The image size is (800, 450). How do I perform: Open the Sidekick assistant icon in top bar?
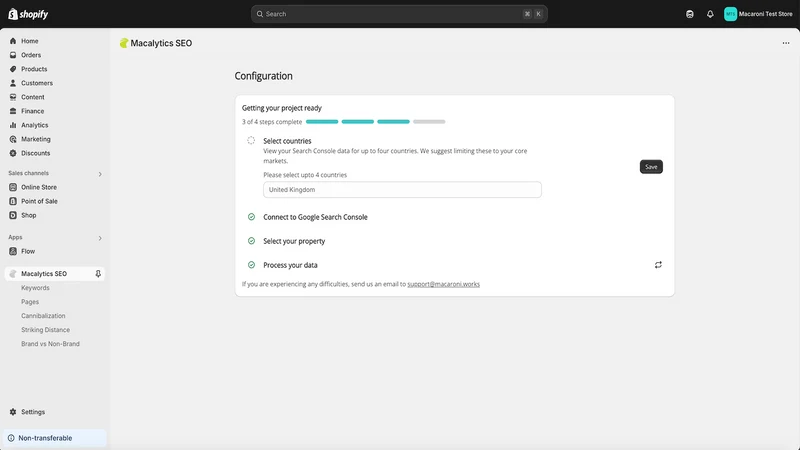click(x=690, y=14)
